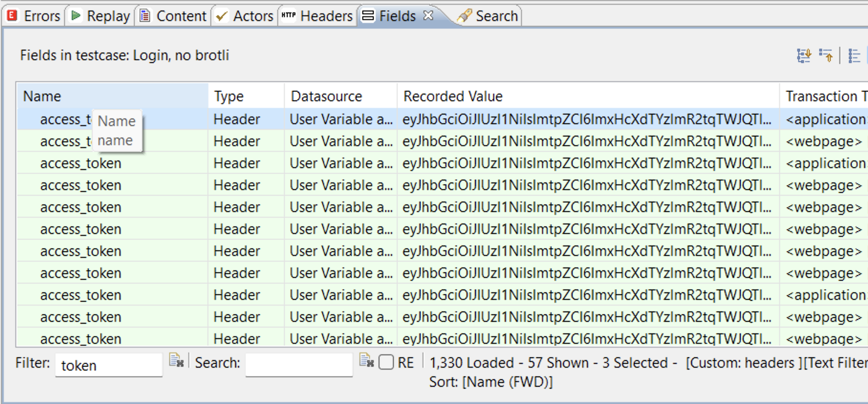
Task: Click the expand-all tree icon with down arrow
Action: tap(804, 56)
